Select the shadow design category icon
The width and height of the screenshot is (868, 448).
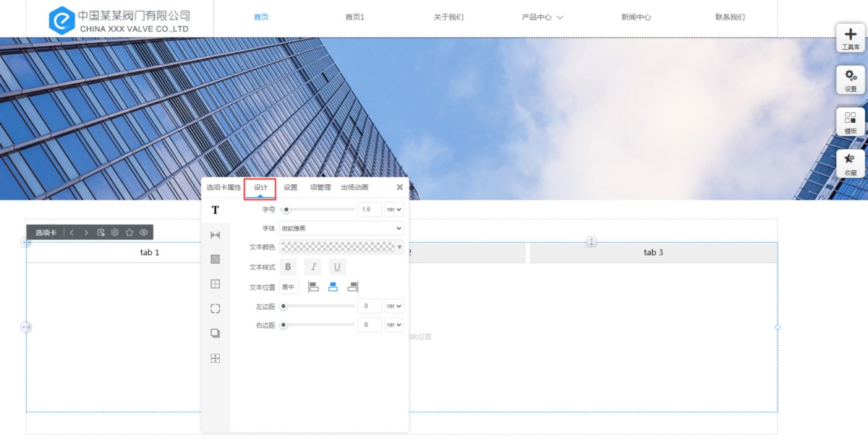(x=215, y=333)
